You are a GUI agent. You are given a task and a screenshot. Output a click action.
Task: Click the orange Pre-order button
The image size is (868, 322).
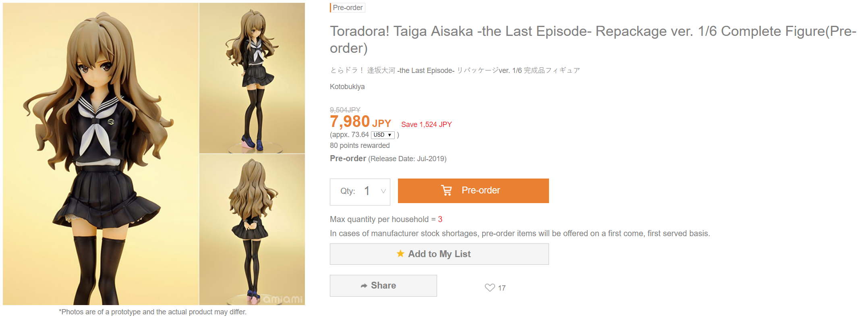coord(473,191)
